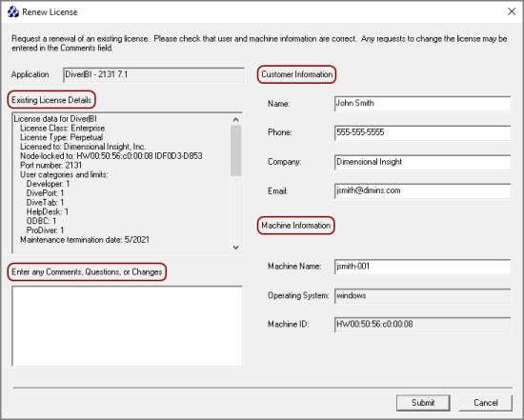This screenshot has width=524, height=420.
Task: Click 'Enter any Comments, Questions, or Changes' label
Action: (x=87, y=272)
